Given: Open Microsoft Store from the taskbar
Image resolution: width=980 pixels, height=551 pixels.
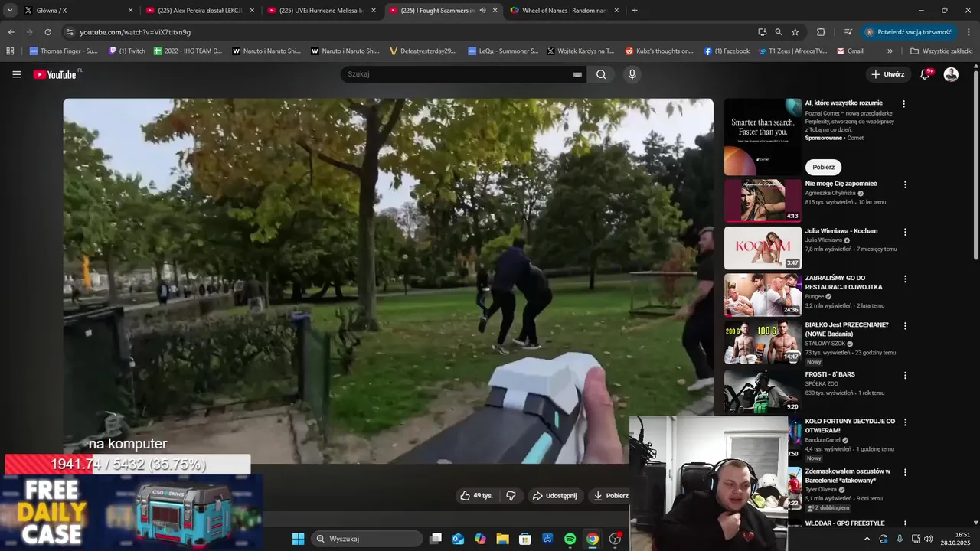Looking at the screenshot, I should point(524,539).
